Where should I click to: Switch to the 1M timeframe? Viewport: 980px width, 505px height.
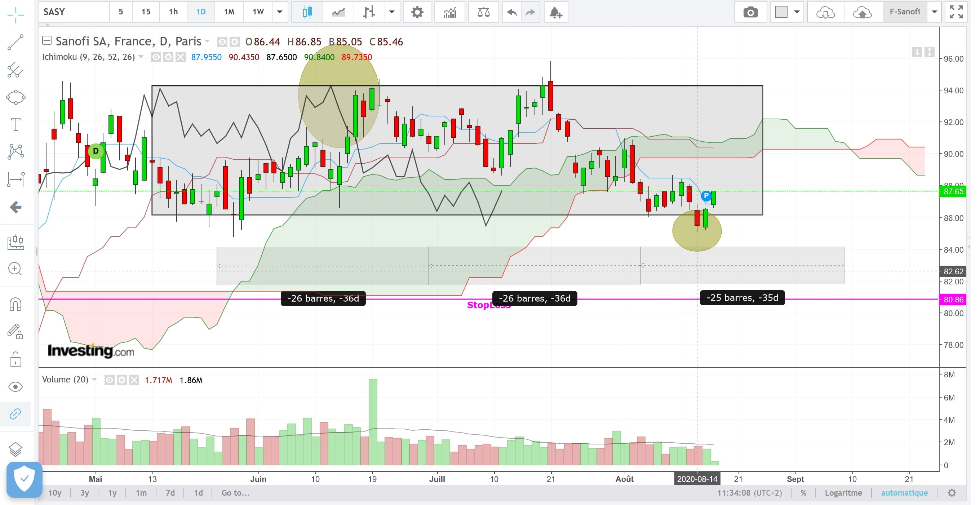(229, 12)
